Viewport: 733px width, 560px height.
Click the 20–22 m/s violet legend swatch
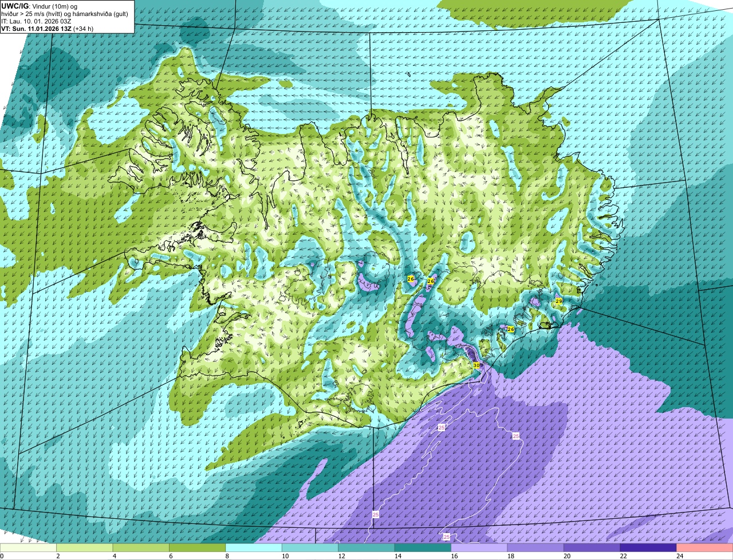click(592, 547)
